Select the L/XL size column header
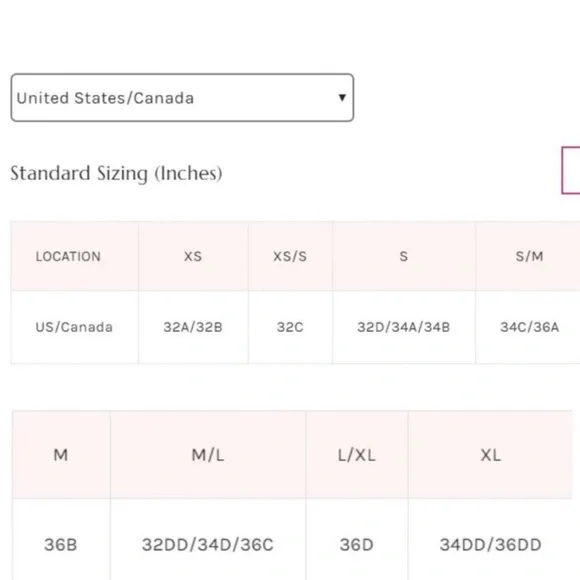This screenshot has width=580, height=580. click(x=357, y=455)
